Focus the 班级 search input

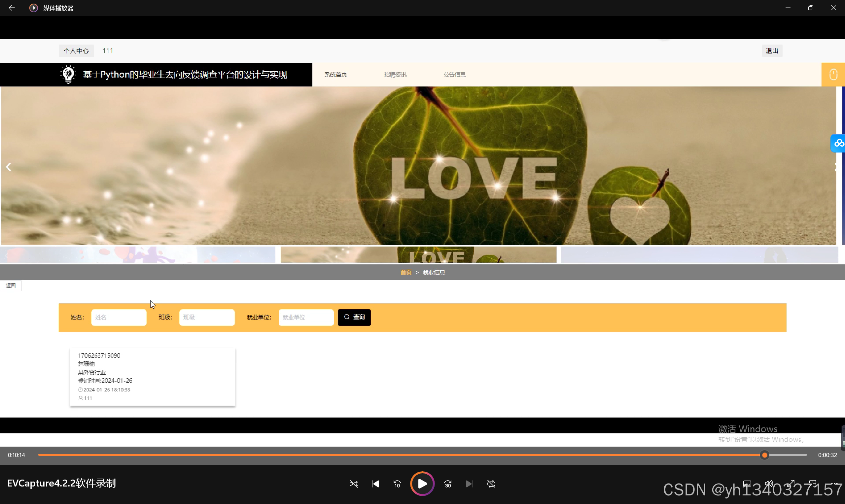click(x=207, y=317)
